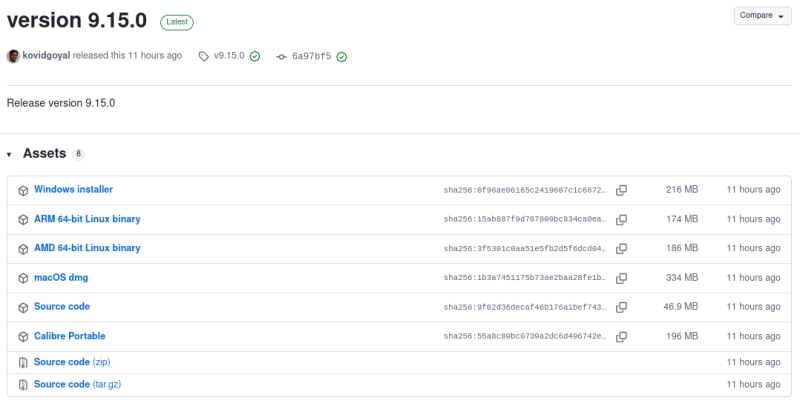This screenshot has width=800, height=406.
Task: Click the package icon next to Source code 46.9 MB
Action: point(23,308)
